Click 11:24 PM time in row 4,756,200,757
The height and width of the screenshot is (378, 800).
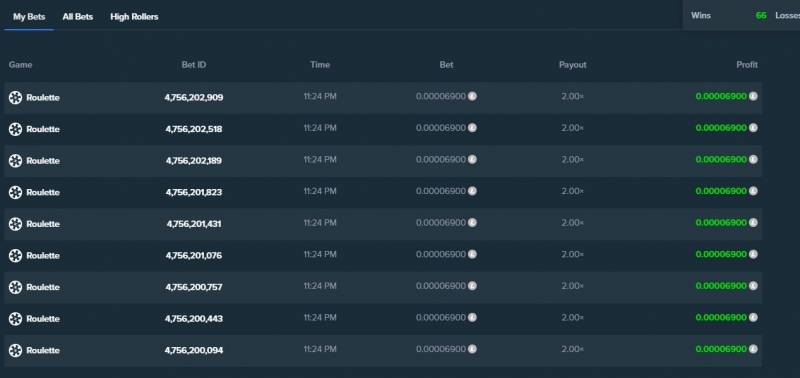320,286
